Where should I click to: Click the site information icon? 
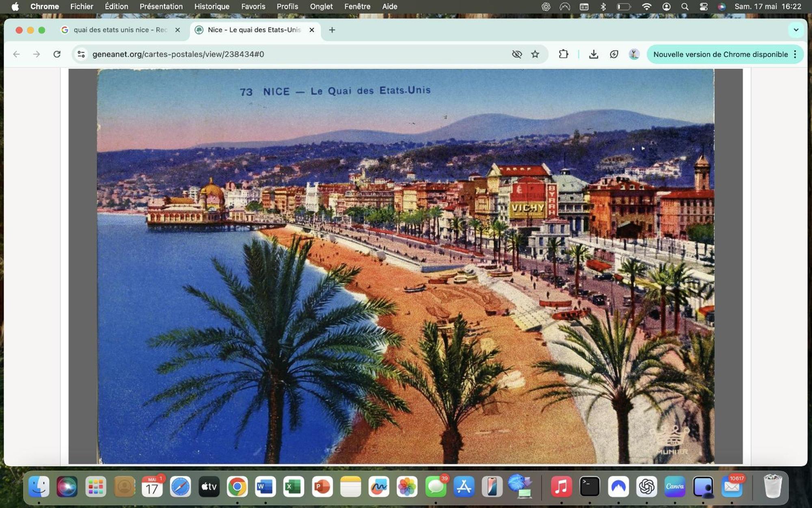tap(81, 54)
